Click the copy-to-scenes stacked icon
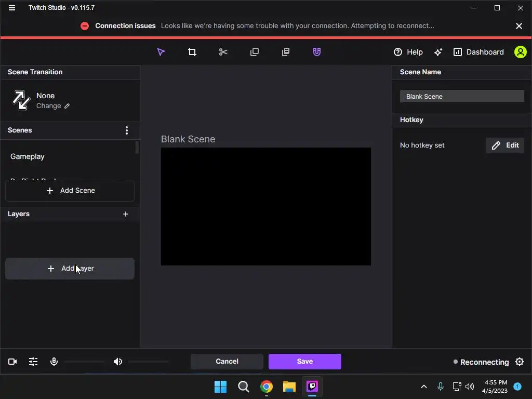The width and height of the screenshot is (532, 399). [x=286, y=52]
